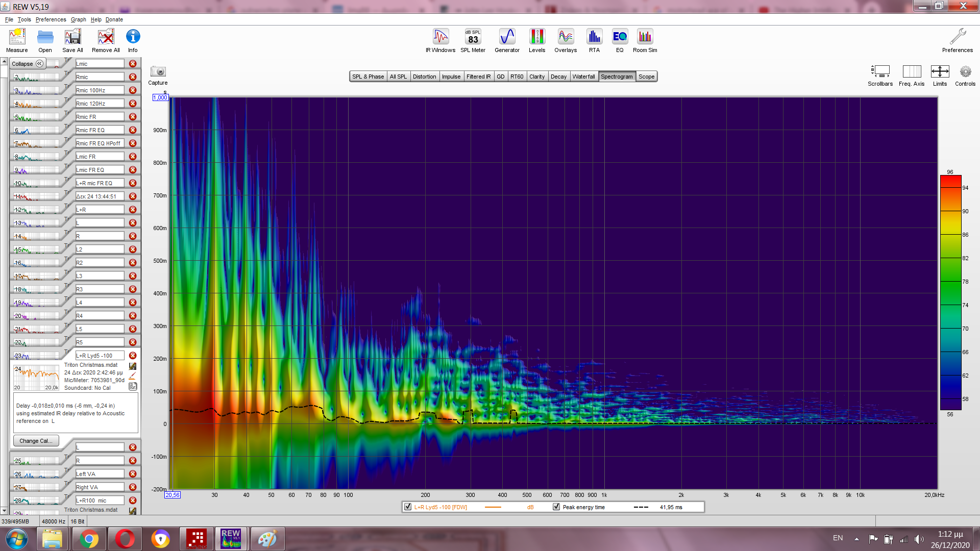980x551 pixels.
Task: Delete the Left VA measurement
Action: (133, 474)
